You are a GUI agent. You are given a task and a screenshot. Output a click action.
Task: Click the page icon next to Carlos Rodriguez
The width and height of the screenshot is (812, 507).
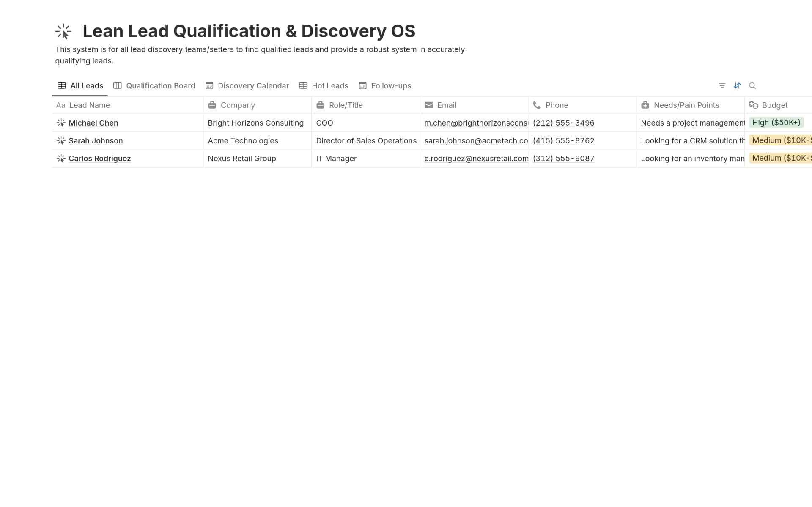(61, 158)
